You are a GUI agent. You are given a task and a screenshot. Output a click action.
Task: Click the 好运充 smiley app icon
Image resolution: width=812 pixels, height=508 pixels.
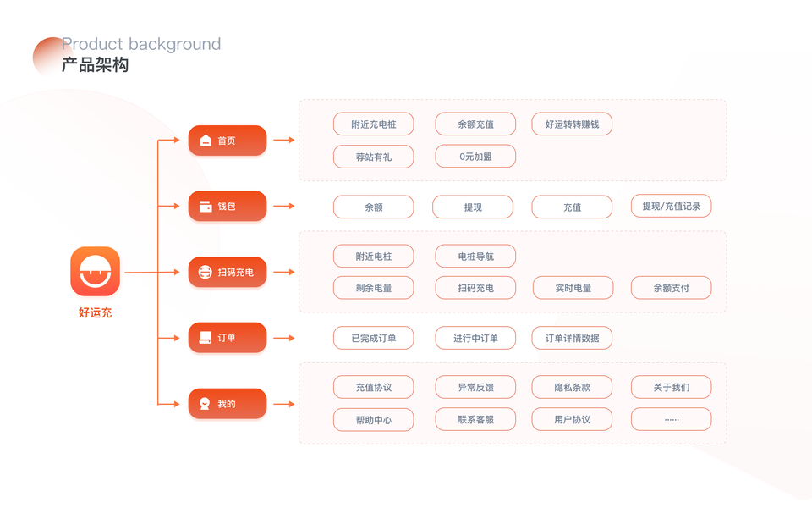[95, 272]
